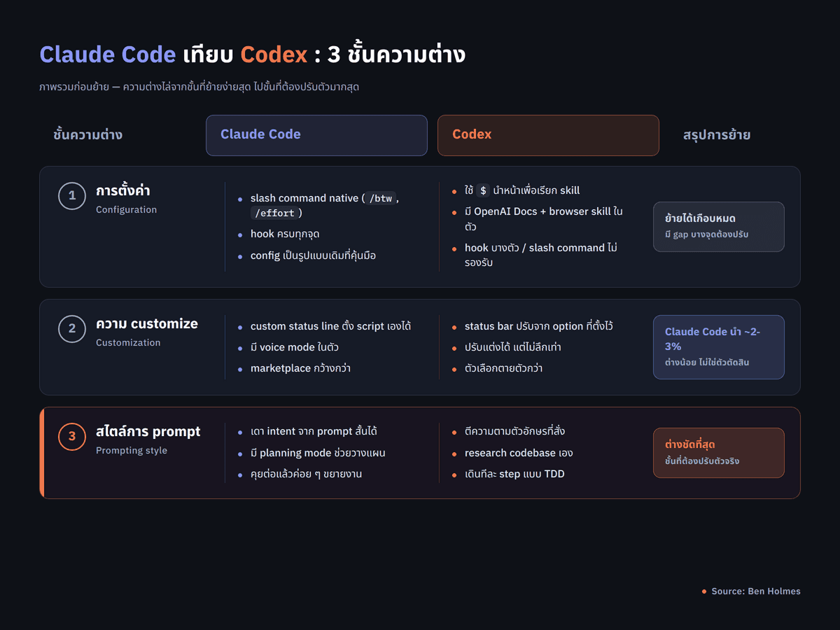This screenshot has width=840, height=630.
Task: Click the ต่างชัดที่สุด summary box
Action: pos(719,453)
